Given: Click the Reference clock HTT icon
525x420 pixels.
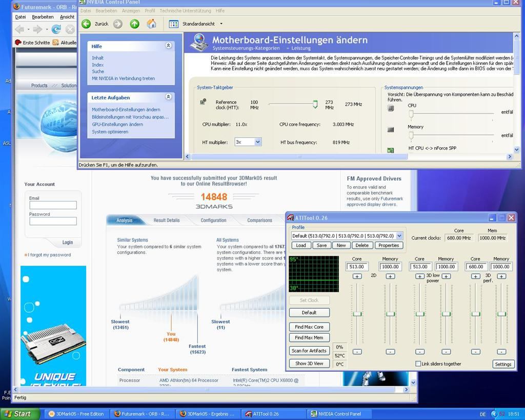Looking at the screenshot, I should click(203, 102).
